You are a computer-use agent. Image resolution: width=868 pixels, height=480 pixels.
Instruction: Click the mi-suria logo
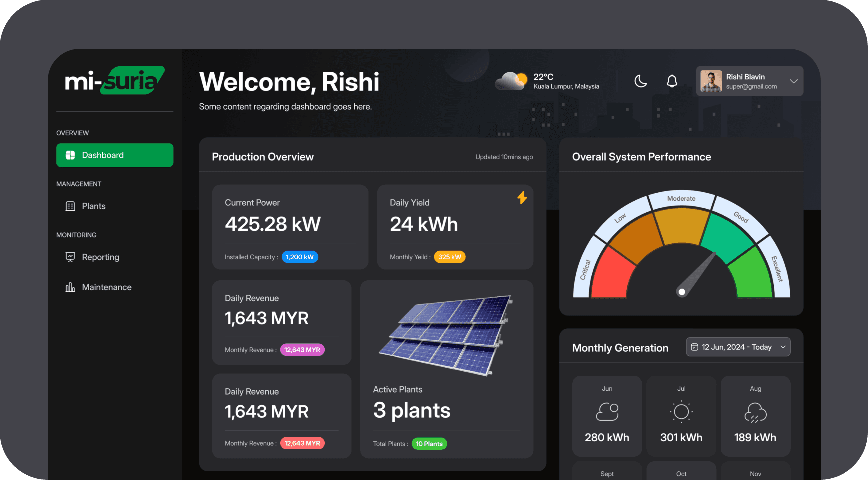(115, 80)
